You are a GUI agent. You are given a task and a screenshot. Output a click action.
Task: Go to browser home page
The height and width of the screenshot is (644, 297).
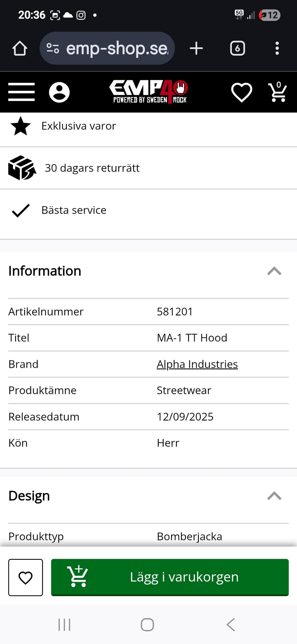pyautogui.click(x=20, y=48)
